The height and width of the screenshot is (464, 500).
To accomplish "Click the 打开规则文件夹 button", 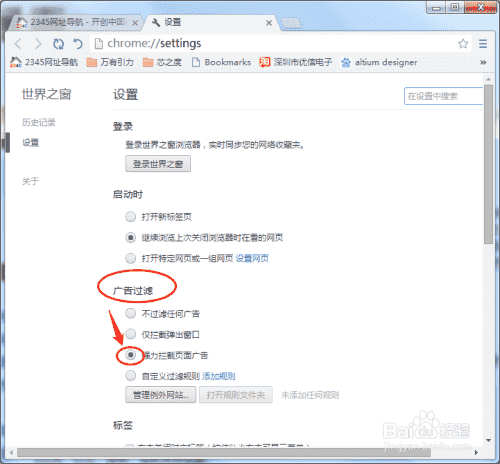I will point(236,395).
